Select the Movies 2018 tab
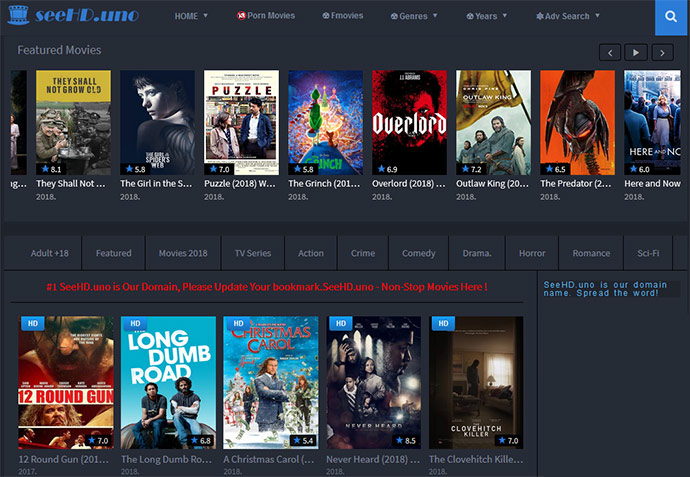The width and height of the screenshot is (690, 477). click(182, 253)
